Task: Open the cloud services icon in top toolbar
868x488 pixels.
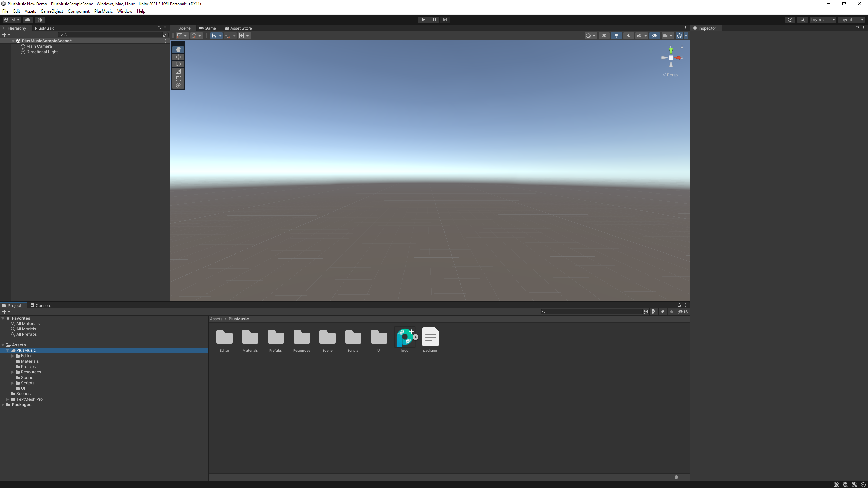Action: pyautogui.click(x=28, y=20)
